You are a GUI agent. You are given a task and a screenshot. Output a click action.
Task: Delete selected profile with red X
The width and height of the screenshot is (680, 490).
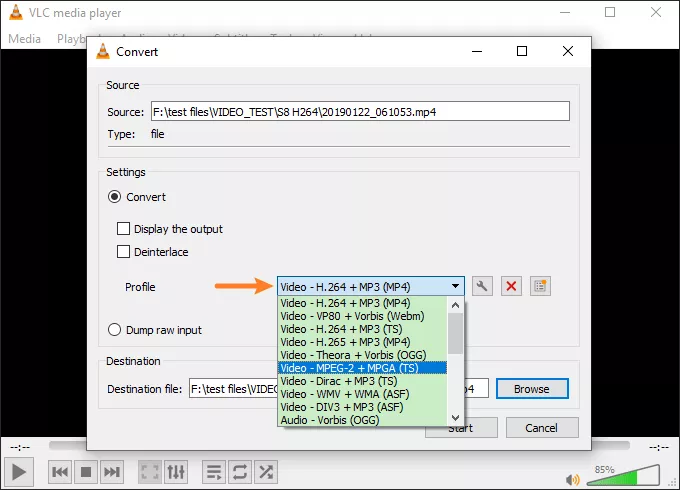tap(511, 286)
